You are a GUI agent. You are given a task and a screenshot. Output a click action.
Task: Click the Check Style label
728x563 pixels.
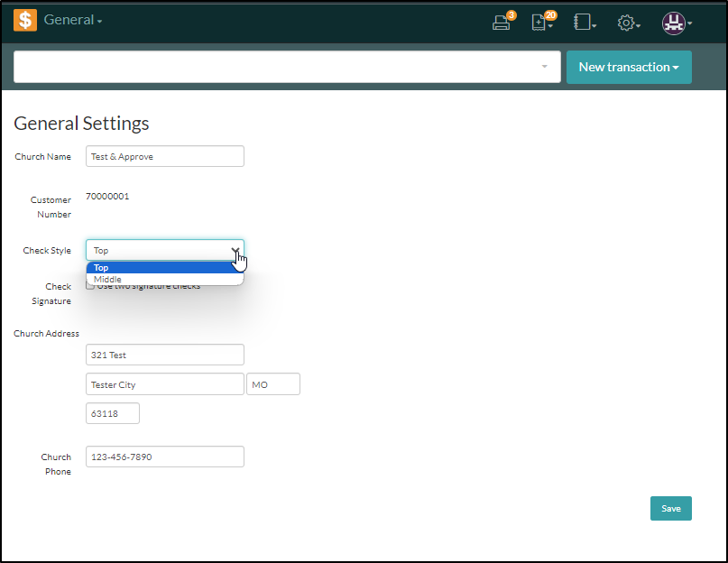coord(47,251)
